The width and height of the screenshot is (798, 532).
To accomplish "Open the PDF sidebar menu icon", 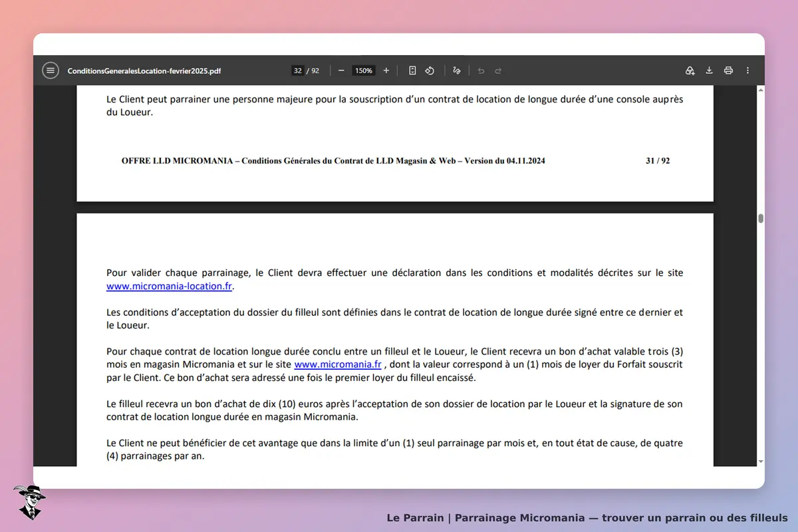I will coord(51,70).
